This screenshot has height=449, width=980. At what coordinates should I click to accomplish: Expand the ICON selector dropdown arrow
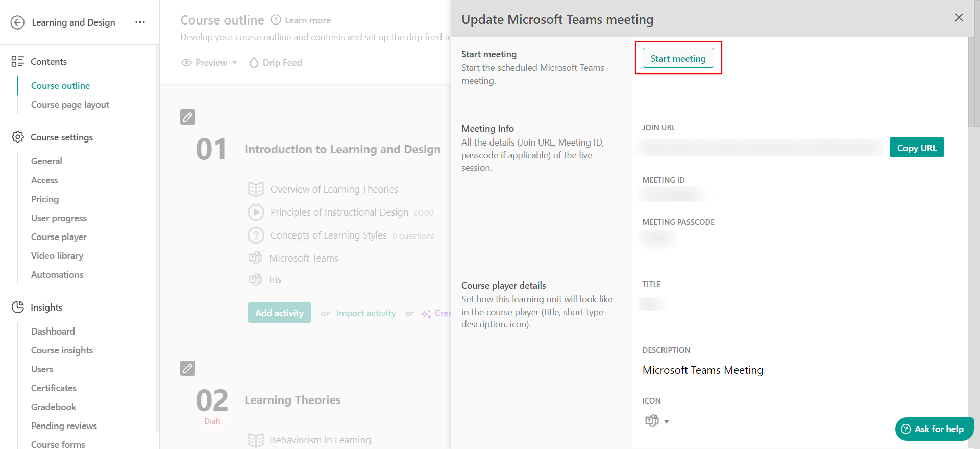point(667,422)
